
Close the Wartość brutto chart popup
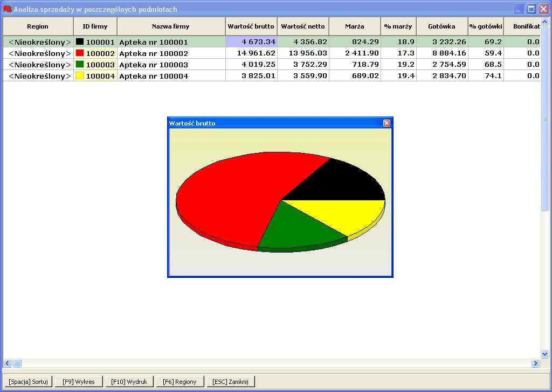[x=387, y=123]
